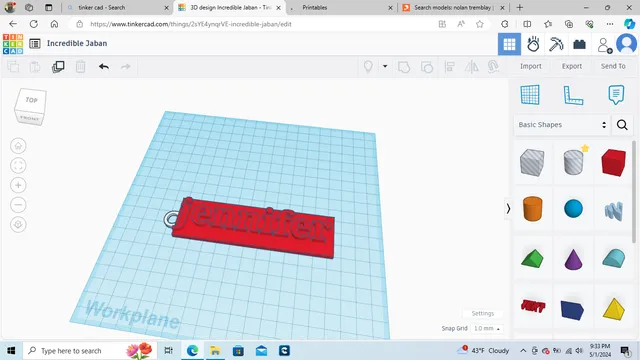640x360 pixels.
Task: Toggle the 3D design grid view button
Action: pos(509,44)
